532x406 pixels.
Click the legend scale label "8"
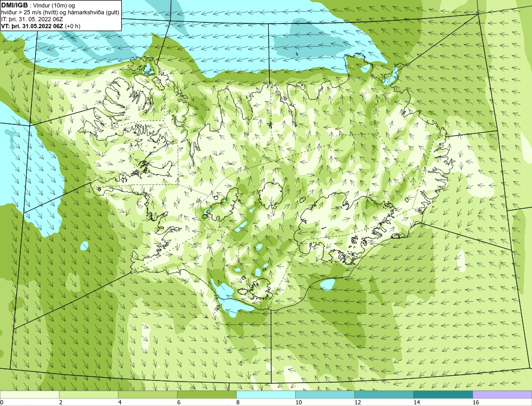click(x=238, y=402)
